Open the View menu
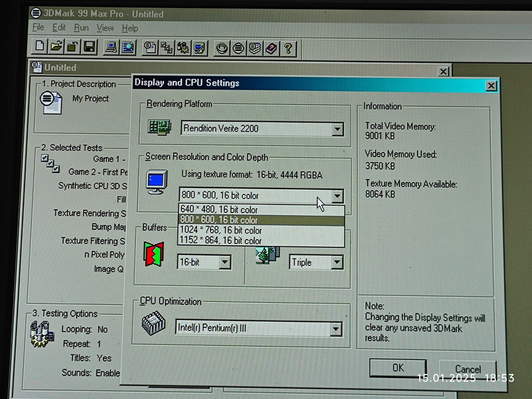This screenshot has width=532, height=399. pyautogui.click(x=105, y=28)
